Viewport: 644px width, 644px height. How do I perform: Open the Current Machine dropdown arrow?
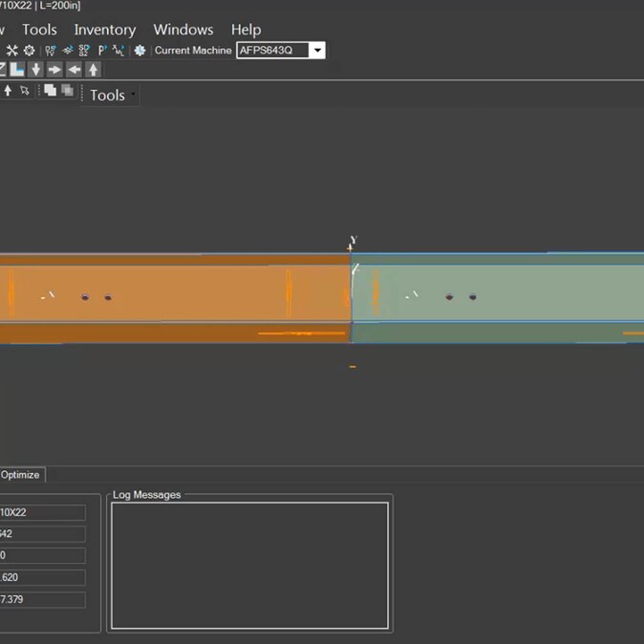tap(317, 50)
